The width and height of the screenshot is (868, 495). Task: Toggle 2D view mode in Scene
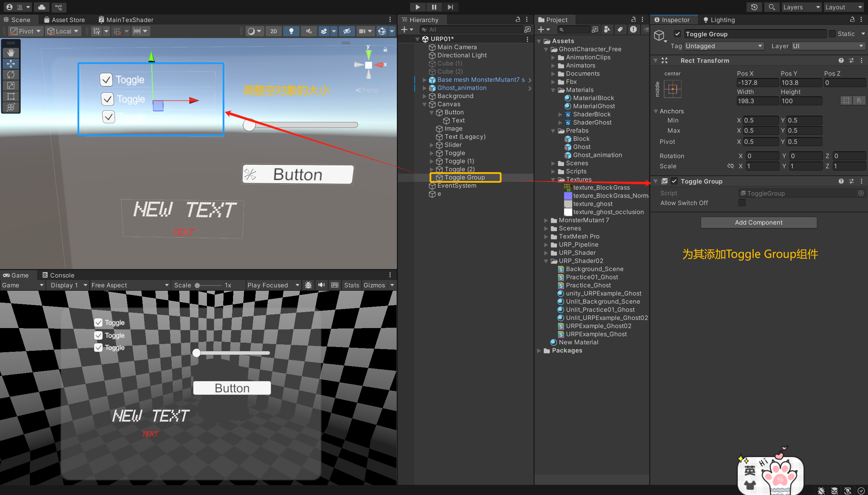pyautogui.click(x=274, y=31)
